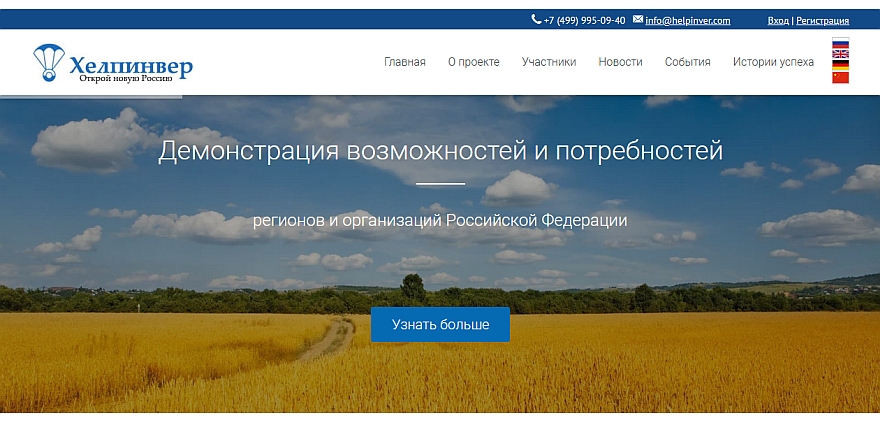Switch site language to English flag
This screenshot has width=880, height=446.
[x=840, y=54]
